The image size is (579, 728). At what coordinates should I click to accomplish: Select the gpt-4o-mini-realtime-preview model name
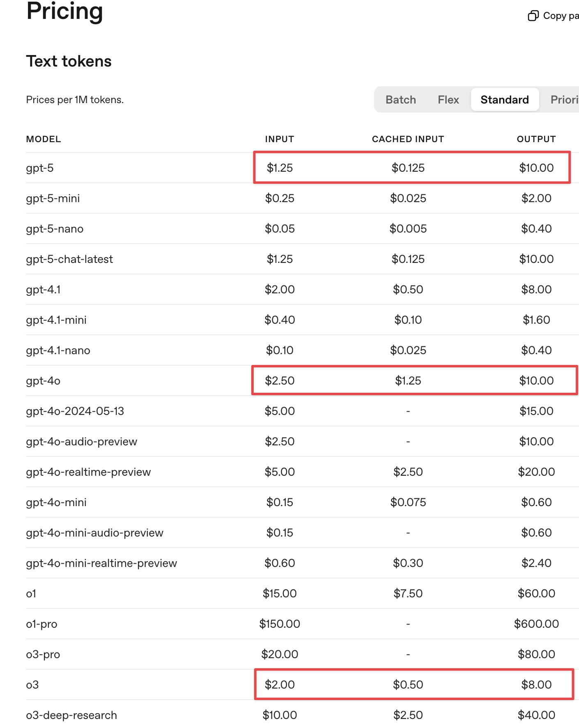[101, 563]
